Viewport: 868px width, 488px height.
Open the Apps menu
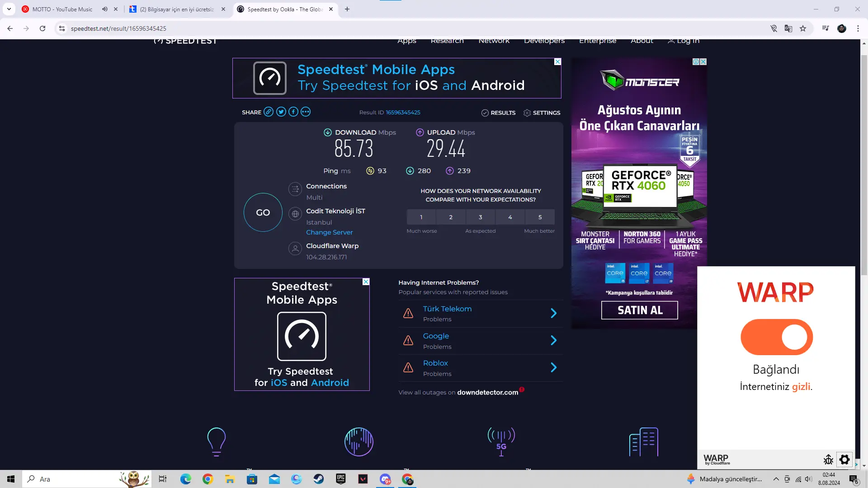coord(407,41)
